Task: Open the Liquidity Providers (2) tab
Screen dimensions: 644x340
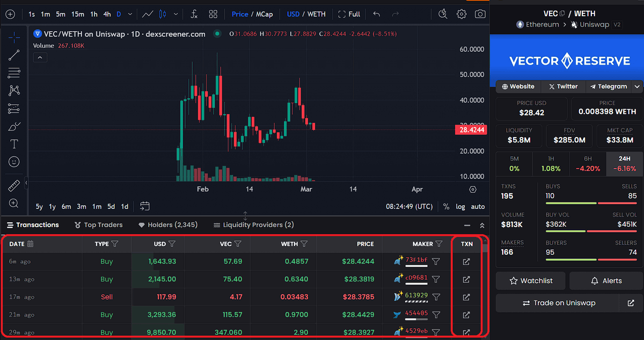Action: [x=254, y=225]
